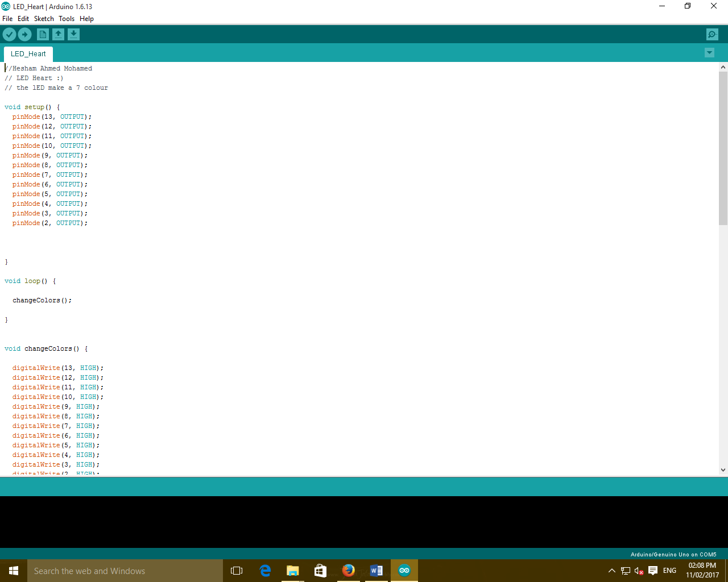Open the Tools menu

(x=67, y=19)
